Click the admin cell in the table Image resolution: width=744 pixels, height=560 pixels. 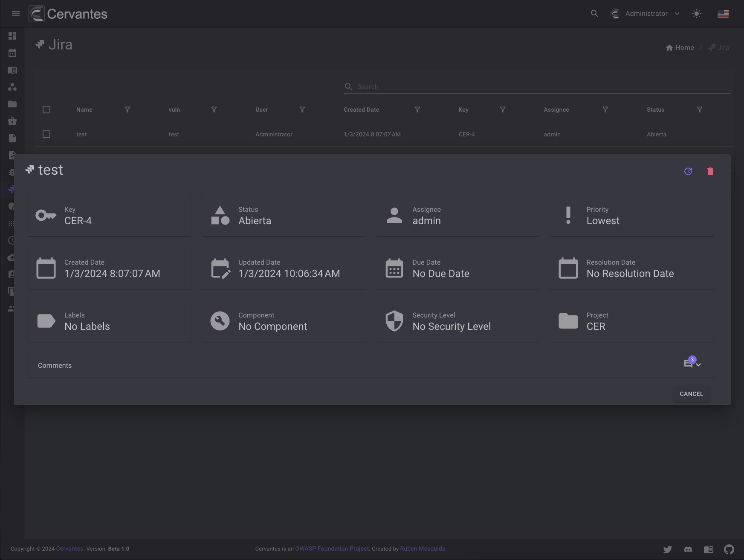(x=552, y=134)
